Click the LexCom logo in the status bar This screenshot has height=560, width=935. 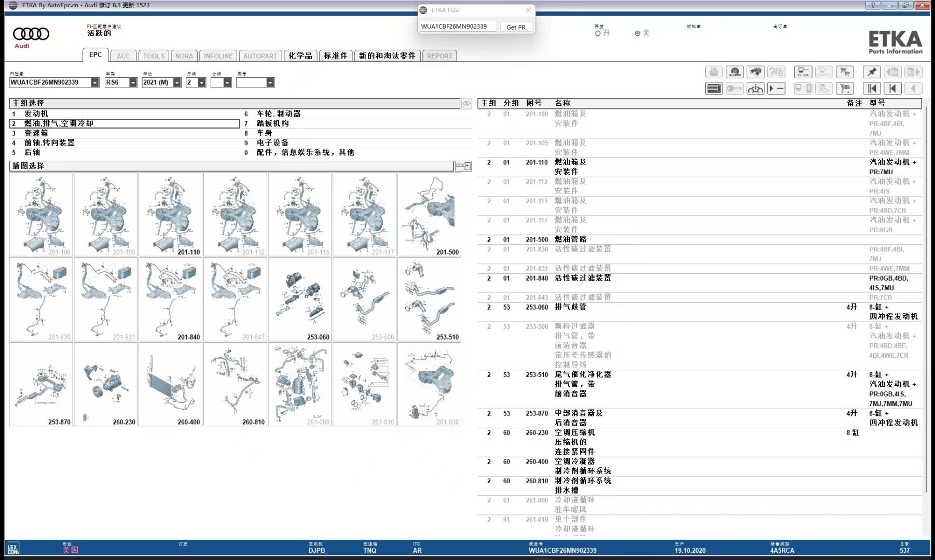13,549
